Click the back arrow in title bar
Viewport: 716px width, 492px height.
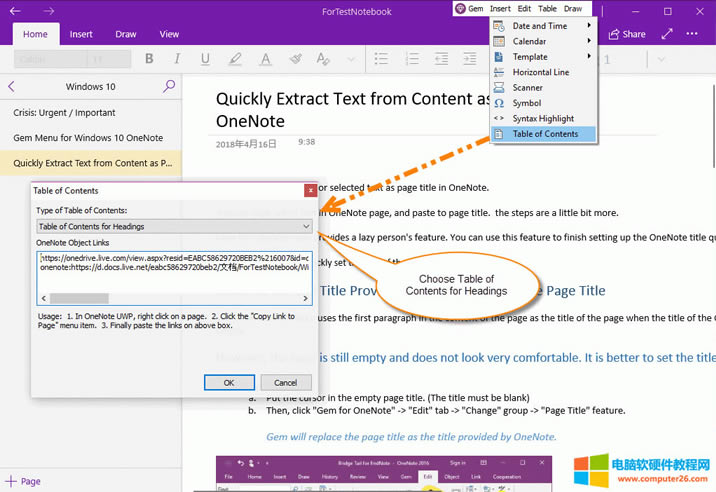(16, 11)
